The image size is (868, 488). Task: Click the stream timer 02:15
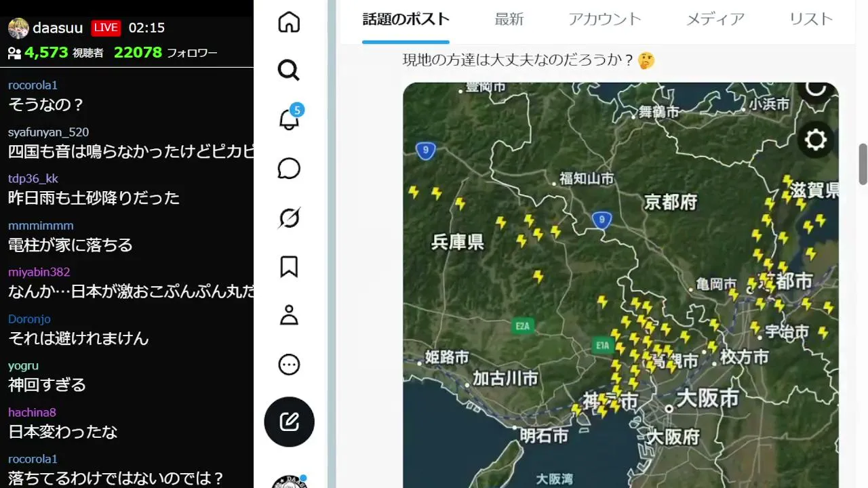click(x=146, y=28)
